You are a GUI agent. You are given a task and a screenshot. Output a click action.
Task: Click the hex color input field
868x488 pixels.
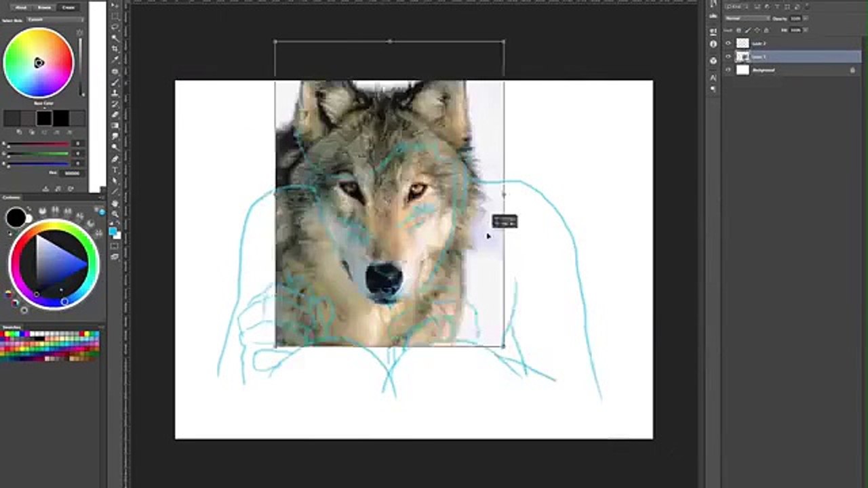[72, 173]
